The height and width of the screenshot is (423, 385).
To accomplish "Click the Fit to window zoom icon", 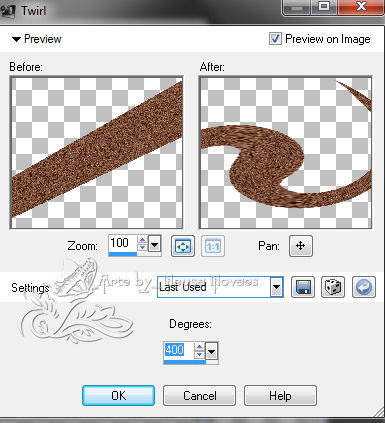I will 183,246.
